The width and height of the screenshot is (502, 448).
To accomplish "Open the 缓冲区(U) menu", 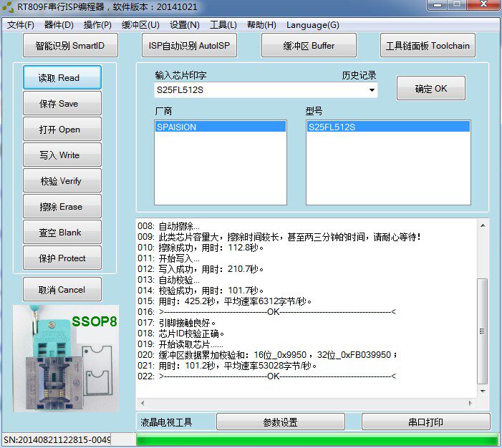I will click(x=140, y=25).
